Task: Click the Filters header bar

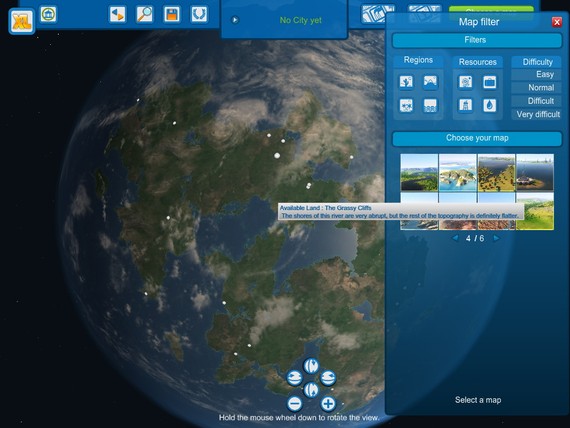Action: 477,40
